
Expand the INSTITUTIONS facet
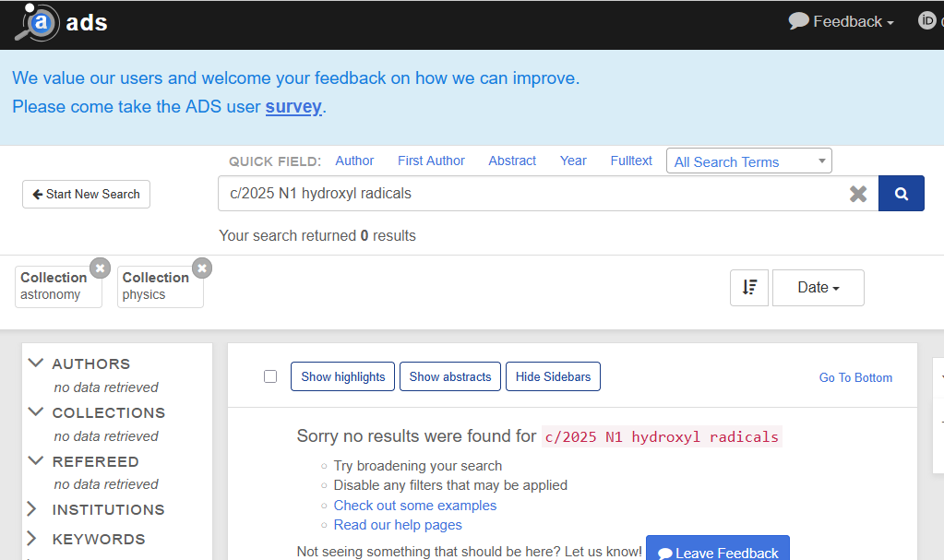[32, 509]
